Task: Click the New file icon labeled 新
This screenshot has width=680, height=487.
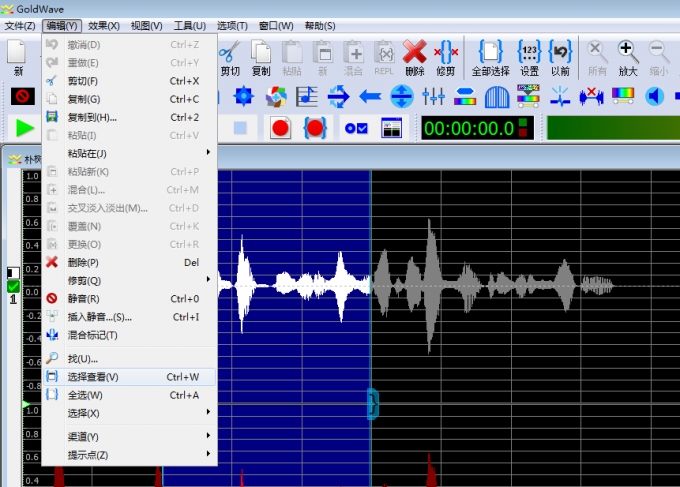Action: (17, 58)
